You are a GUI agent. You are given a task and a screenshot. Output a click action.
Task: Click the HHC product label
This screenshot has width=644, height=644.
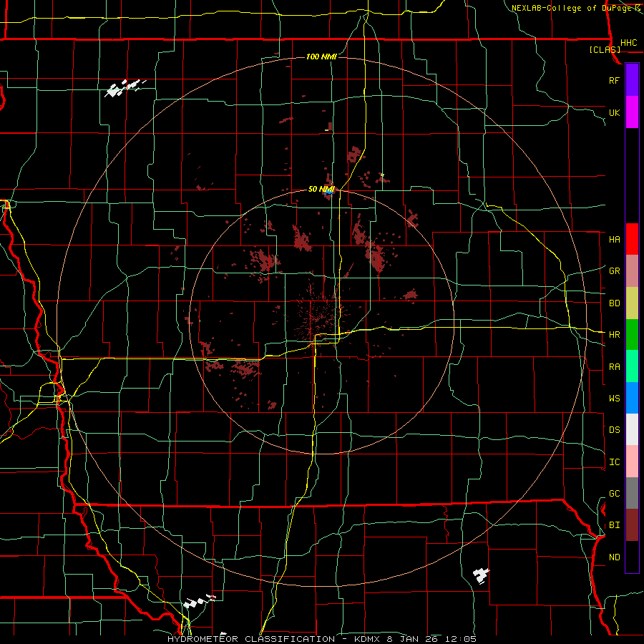pos(628,43)
